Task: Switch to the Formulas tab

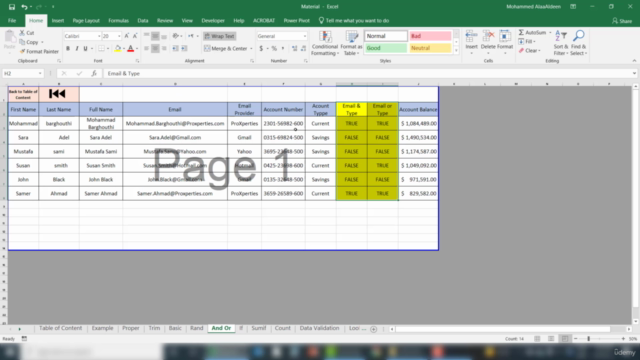Action: pos(118,20)
